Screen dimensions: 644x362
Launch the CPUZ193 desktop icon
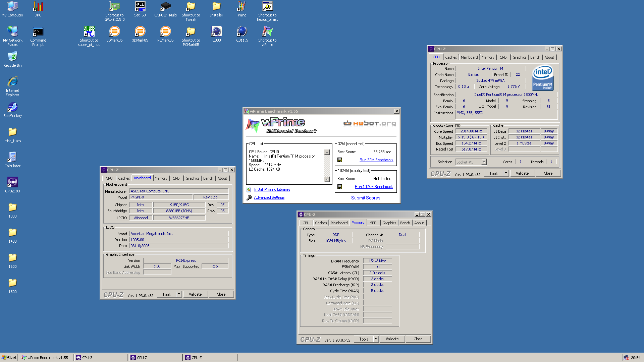click(12, 185)
